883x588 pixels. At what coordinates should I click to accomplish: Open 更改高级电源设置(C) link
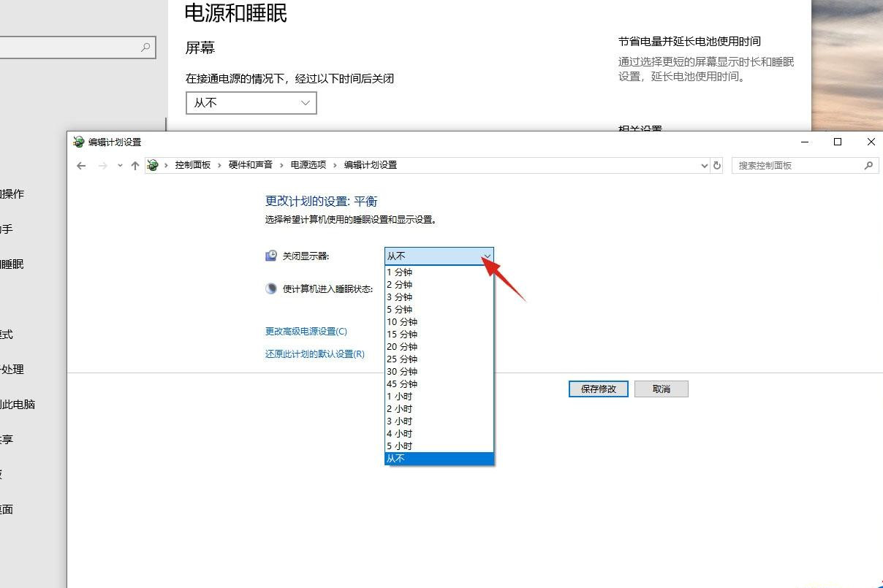[306, 331]
